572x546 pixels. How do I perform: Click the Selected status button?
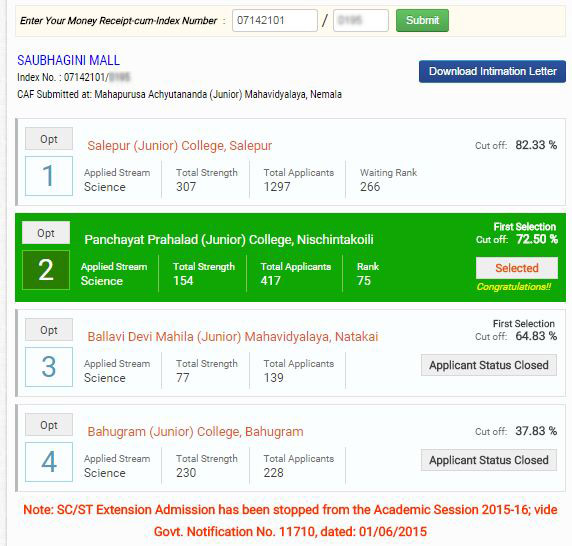pos(517,268)
